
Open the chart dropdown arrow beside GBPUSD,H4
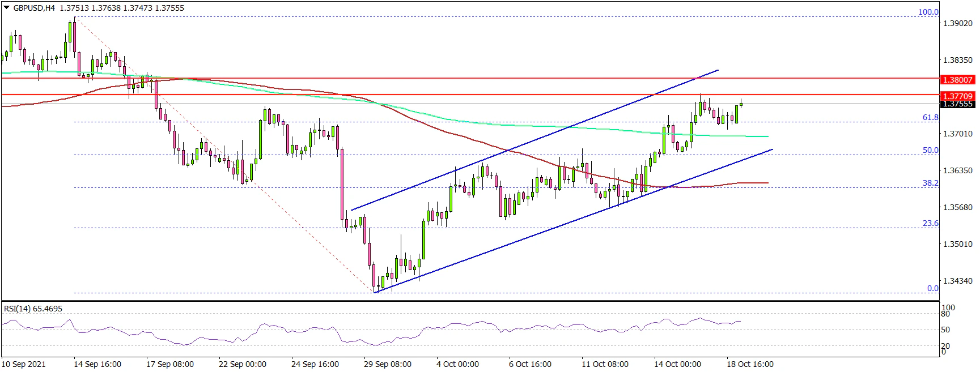6,8
